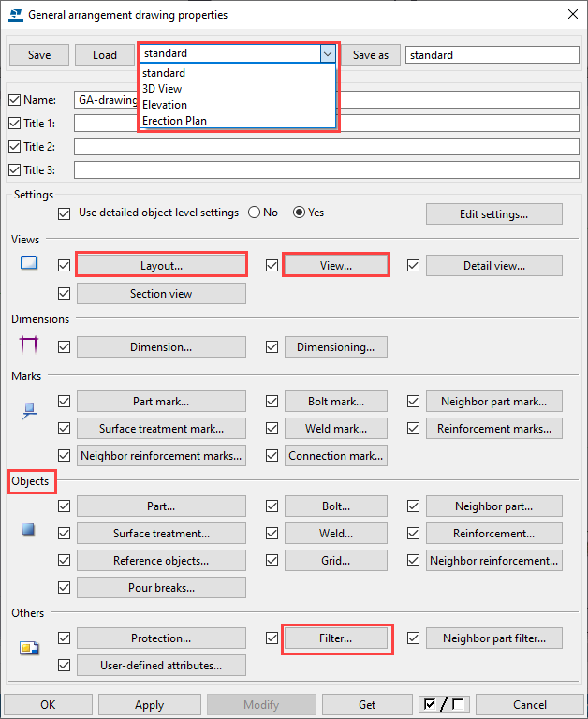This screenshot has width=588, height=719.
Task: Click the Dimensions section icon
Action: click(28, 345)
